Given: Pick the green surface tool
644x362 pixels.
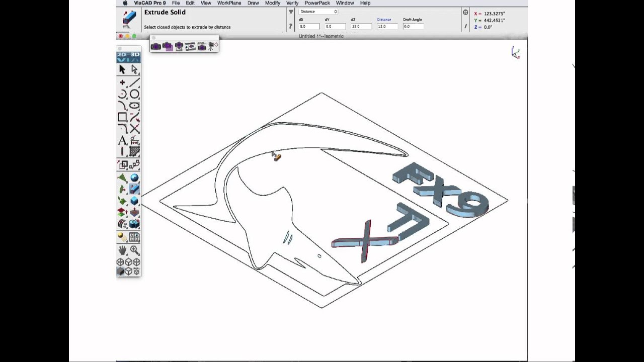Looking at the screenshot, I should (122, 177).
